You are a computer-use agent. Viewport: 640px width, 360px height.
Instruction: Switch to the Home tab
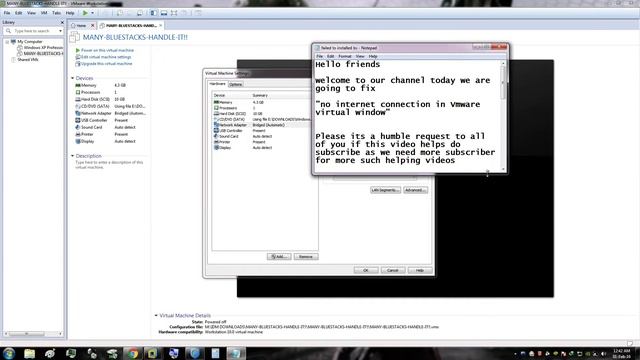click(80, 26)
